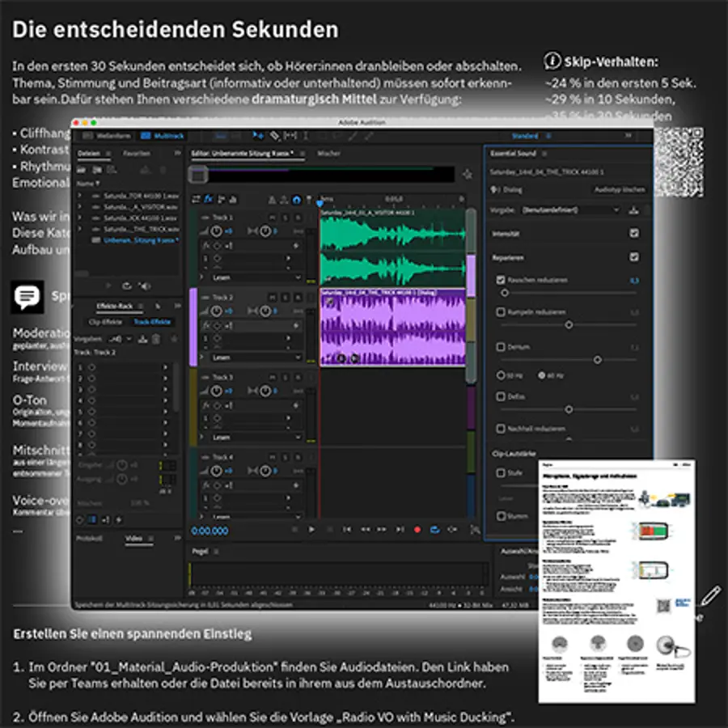
Task: Toggle loop playback in Dateien preview
Action: click(126, 286)
